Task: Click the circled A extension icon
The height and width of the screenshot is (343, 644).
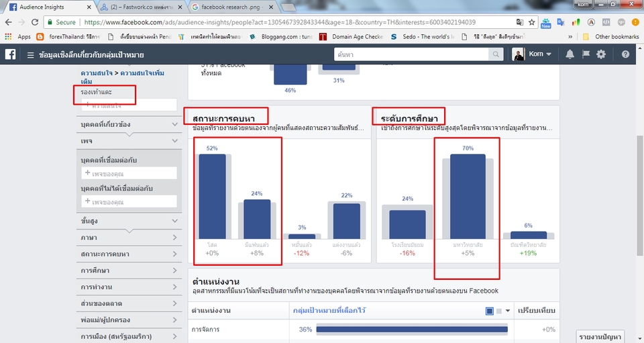Action: pos(591,22)
